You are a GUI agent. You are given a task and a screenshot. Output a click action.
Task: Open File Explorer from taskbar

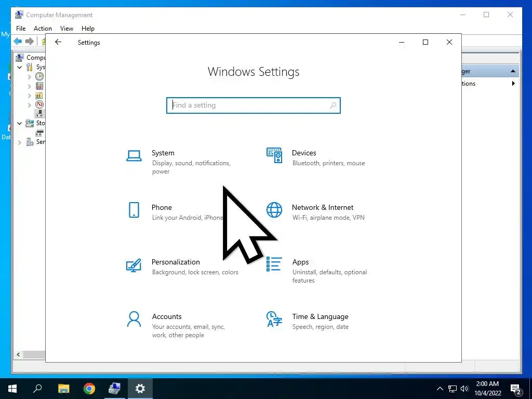63,389
